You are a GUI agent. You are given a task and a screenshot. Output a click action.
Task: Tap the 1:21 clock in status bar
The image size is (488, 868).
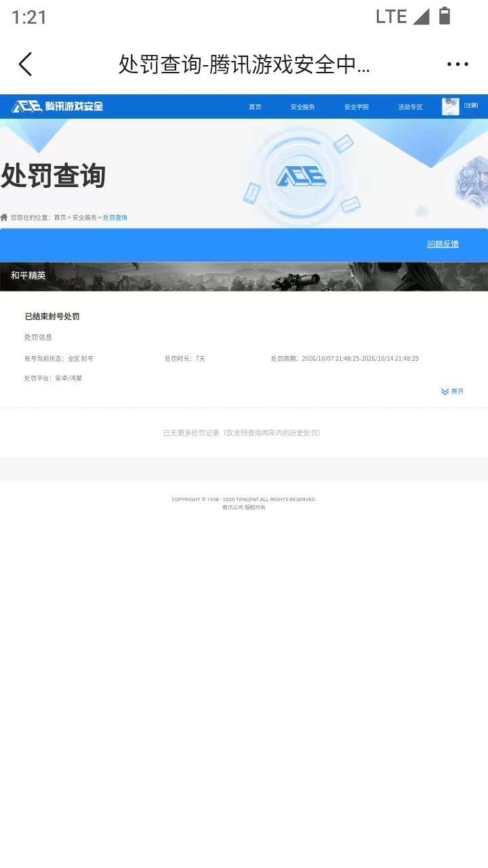point(29,17)
